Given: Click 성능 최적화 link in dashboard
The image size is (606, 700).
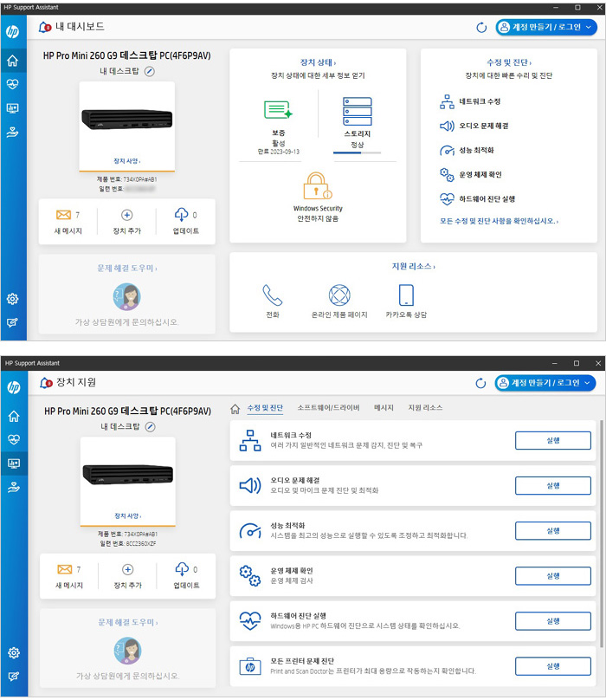Looking at the screenshot, I should point(477,151).
